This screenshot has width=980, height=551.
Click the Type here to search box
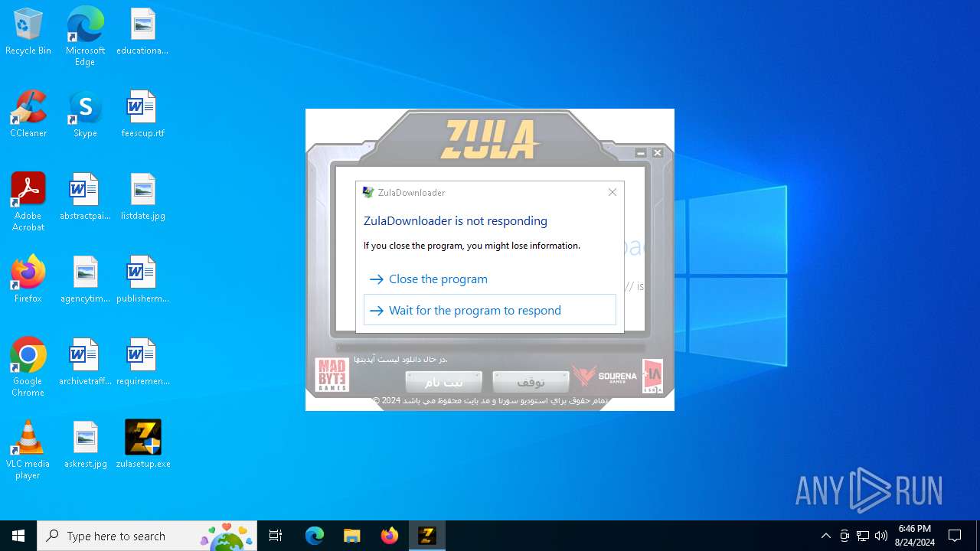tap(147, 536)
